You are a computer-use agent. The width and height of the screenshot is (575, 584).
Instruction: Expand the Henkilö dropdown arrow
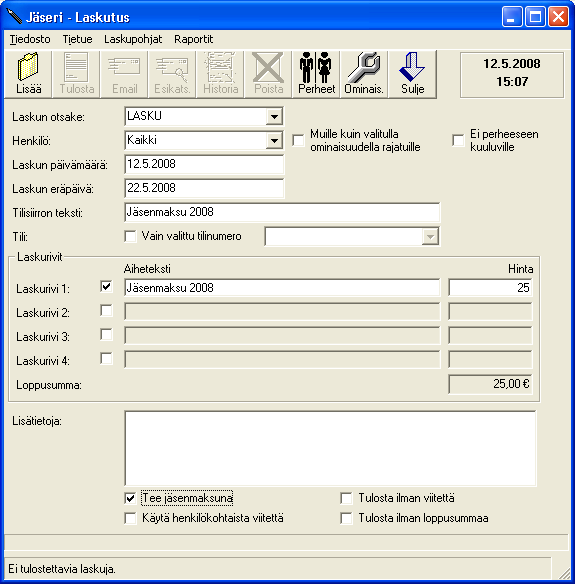coord(274,140)
